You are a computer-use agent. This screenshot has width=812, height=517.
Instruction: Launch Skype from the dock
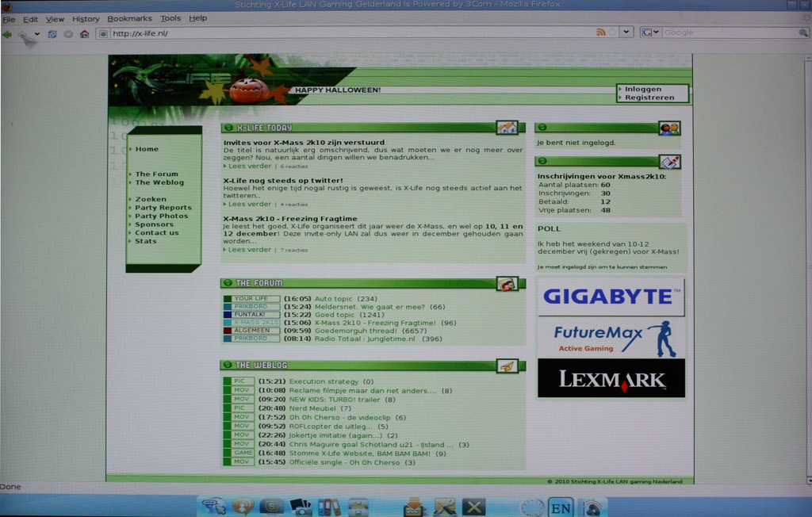tap(271, 506)
